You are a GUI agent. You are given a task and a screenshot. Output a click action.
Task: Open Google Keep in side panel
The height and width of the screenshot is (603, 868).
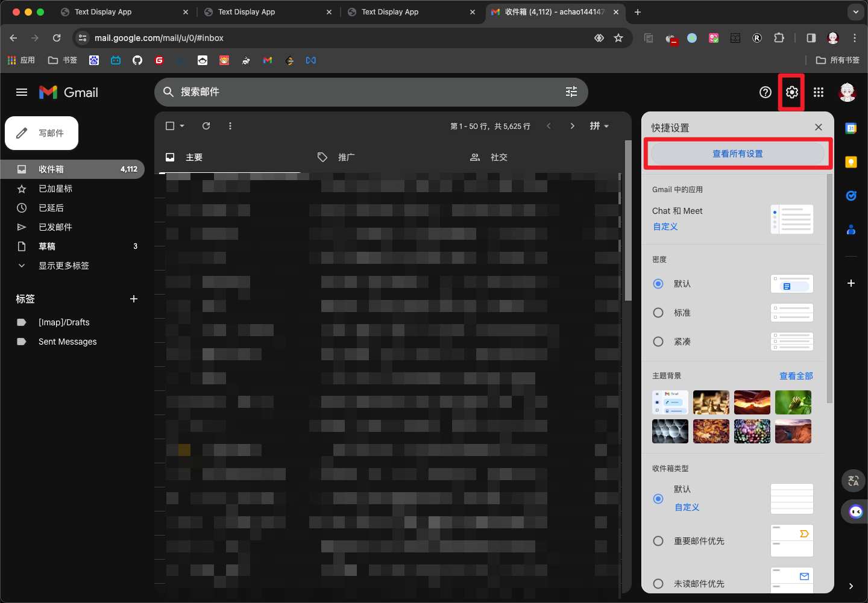pyautogui.click(x=851, y=162)
